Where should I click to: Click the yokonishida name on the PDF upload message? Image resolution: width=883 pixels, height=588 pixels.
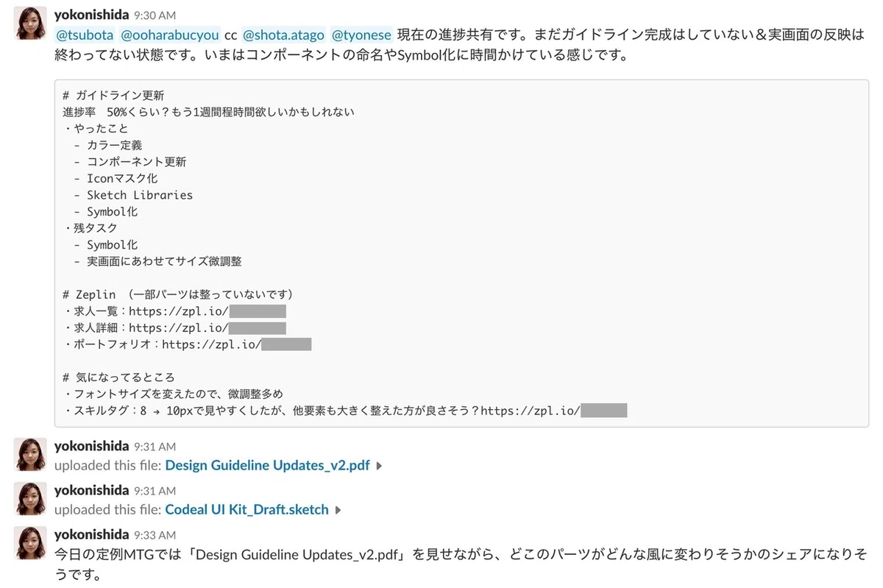[x=92, y=446]
